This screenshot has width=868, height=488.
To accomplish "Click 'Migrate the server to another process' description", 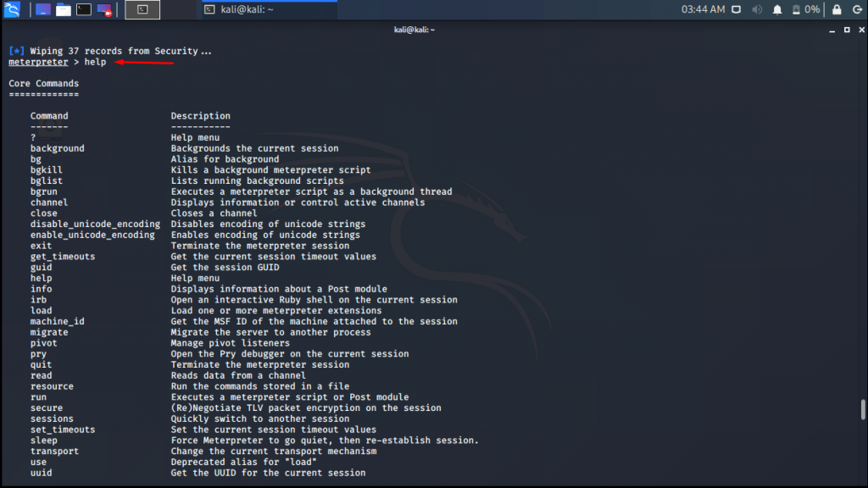I will [x=270, y=332].
